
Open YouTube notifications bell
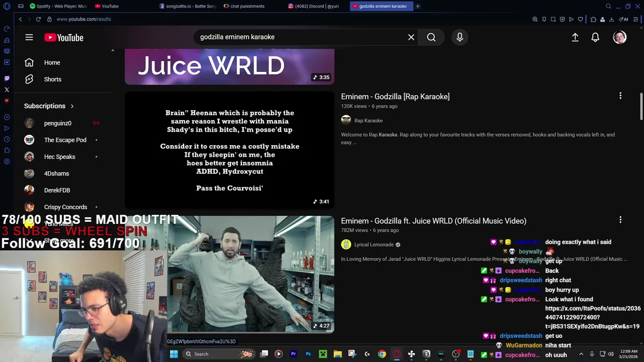pos(595,37)
